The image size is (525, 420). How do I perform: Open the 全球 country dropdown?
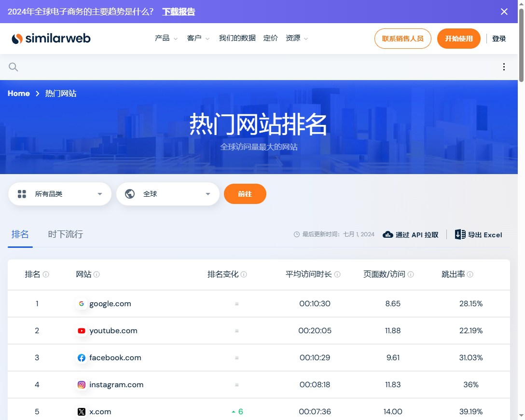tap(168, 194)
